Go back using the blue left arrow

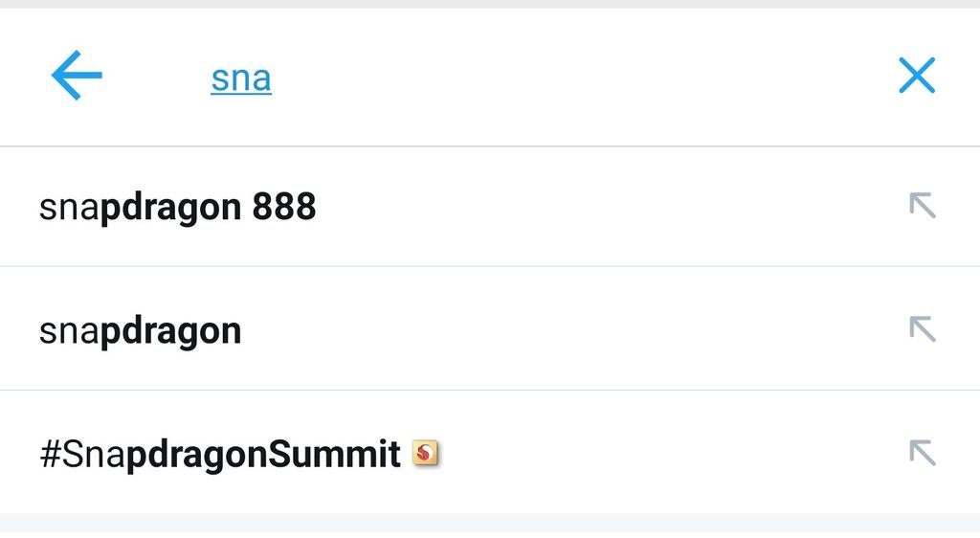tap(77, 75)
